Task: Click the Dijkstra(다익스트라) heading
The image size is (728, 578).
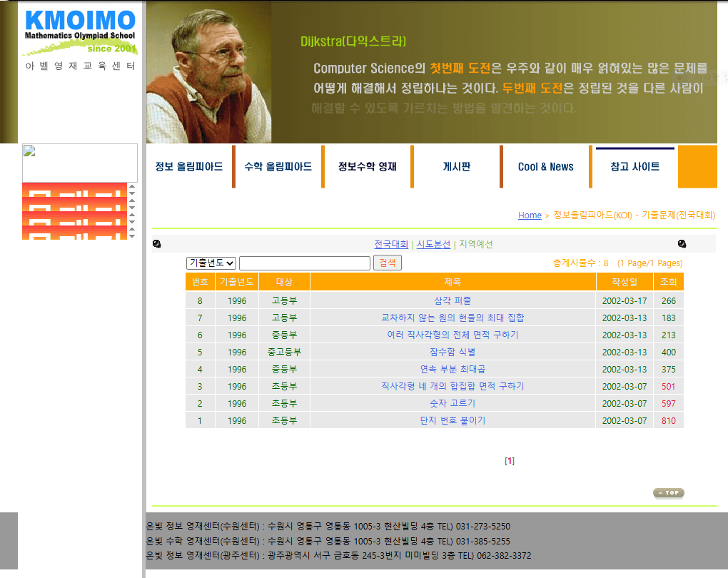Action: coord(353,41)
